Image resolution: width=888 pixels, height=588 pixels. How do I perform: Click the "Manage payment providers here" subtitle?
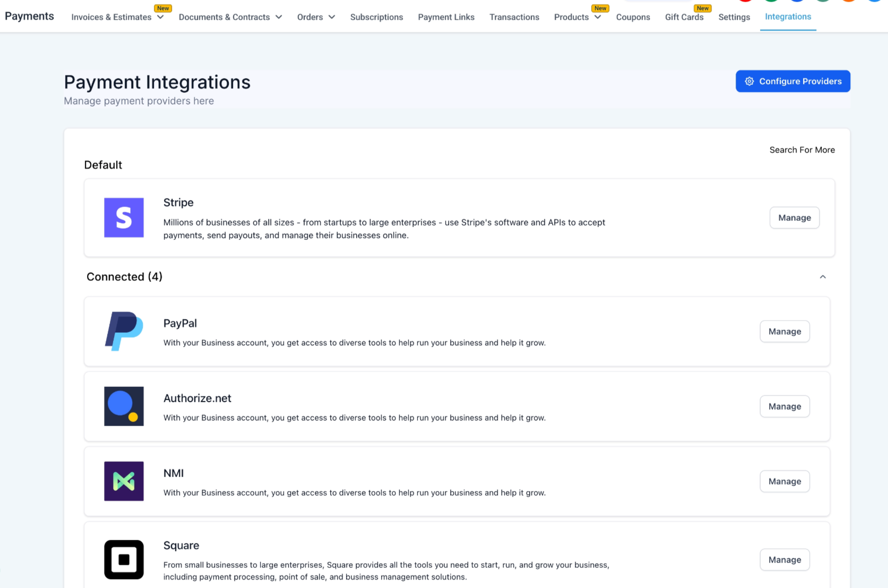click(139, 101)
